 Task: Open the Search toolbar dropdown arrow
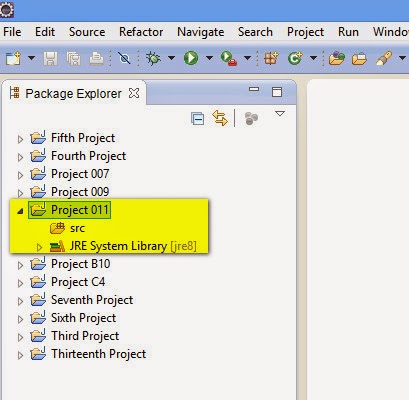tap(402, 58)
